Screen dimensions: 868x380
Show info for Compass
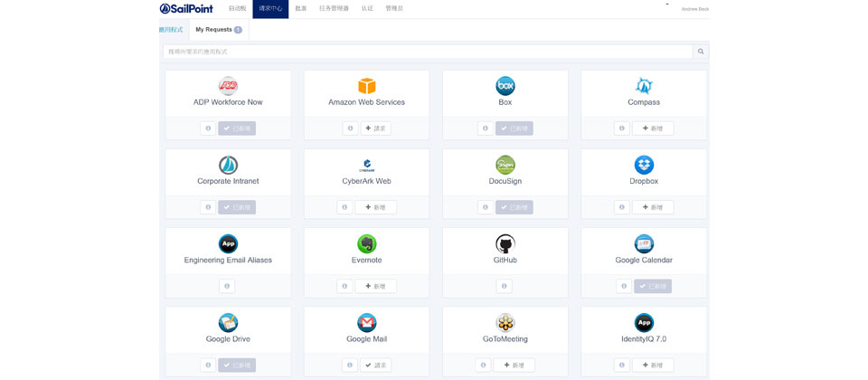[622, 128]
